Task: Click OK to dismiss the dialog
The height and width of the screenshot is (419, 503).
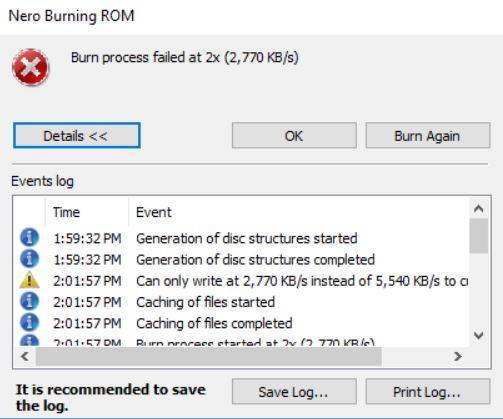Action: tap(294, 136)
